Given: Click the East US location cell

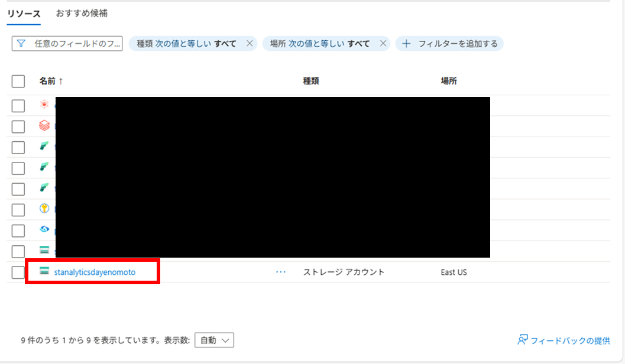Looking at the screenshot, I should [454, 272].
